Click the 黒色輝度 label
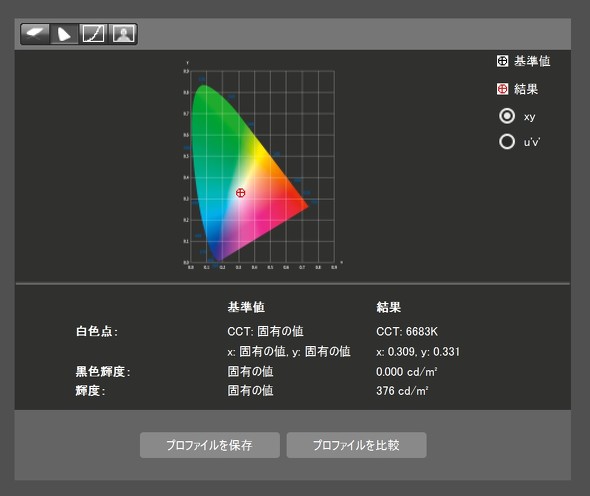The height and width of the screenshot is (496, 590). tap(103, 372)
